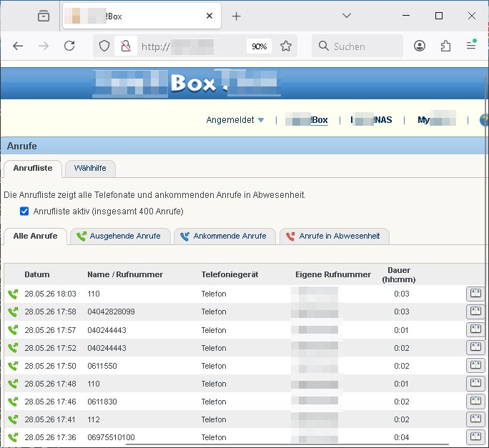Open the !NAS link in header
This screenshot has width=489, height=448.
[371, 120]
